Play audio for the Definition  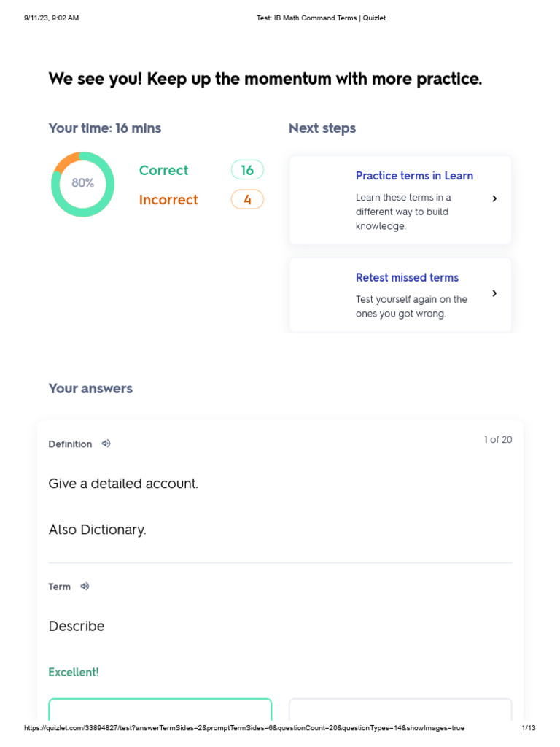[x=106, y=444]
